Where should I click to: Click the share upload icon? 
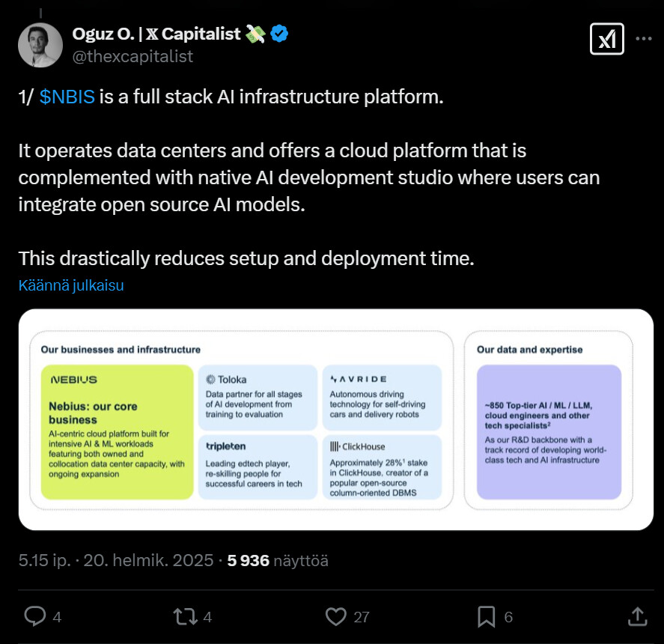click(x=637, y=616)
